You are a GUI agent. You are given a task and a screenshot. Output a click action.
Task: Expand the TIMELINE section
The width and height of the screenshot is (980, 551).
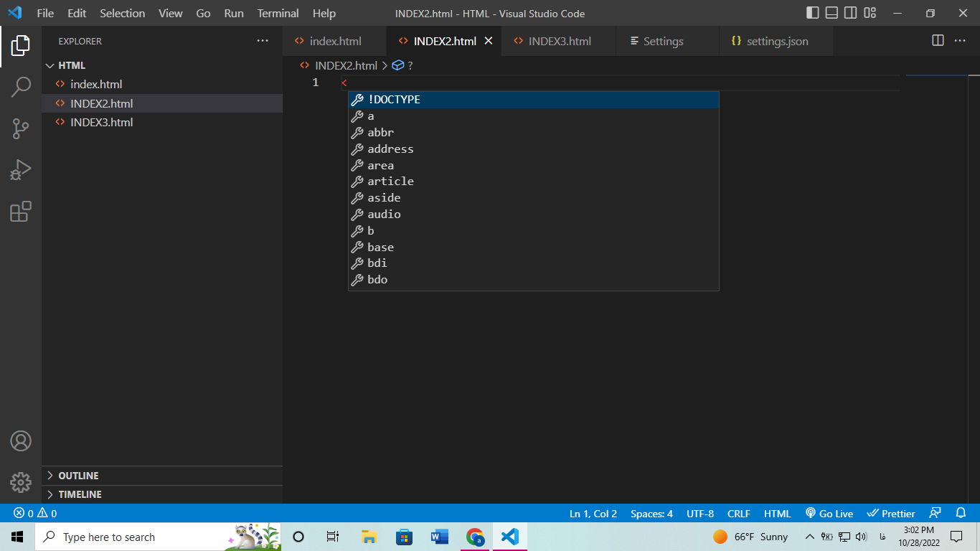(x=162, y=494)
